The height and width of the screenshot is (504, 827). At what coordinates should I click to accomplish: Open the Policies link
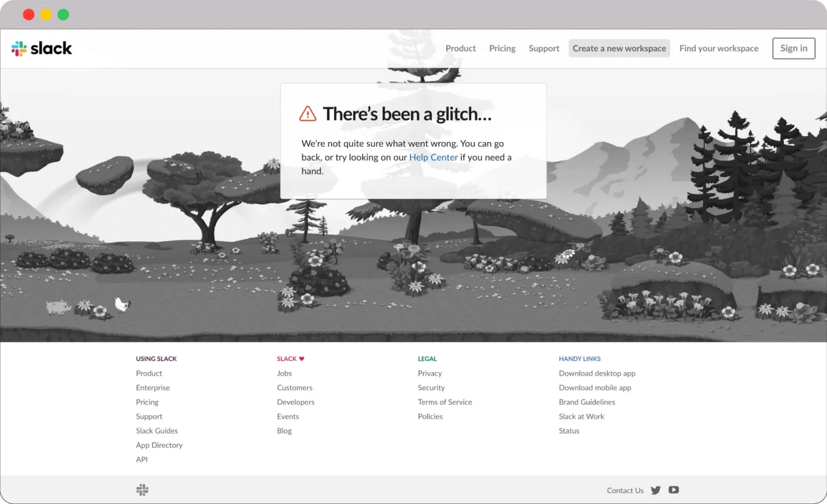[x=430, y=416]
